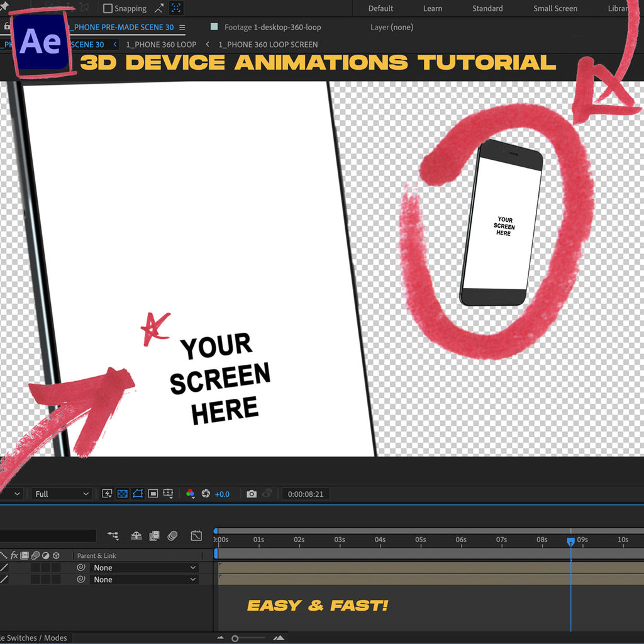Click the Fast Previews icon below the viewer
The width and height of the screenshot is (644, 644).
pos(107,494)
